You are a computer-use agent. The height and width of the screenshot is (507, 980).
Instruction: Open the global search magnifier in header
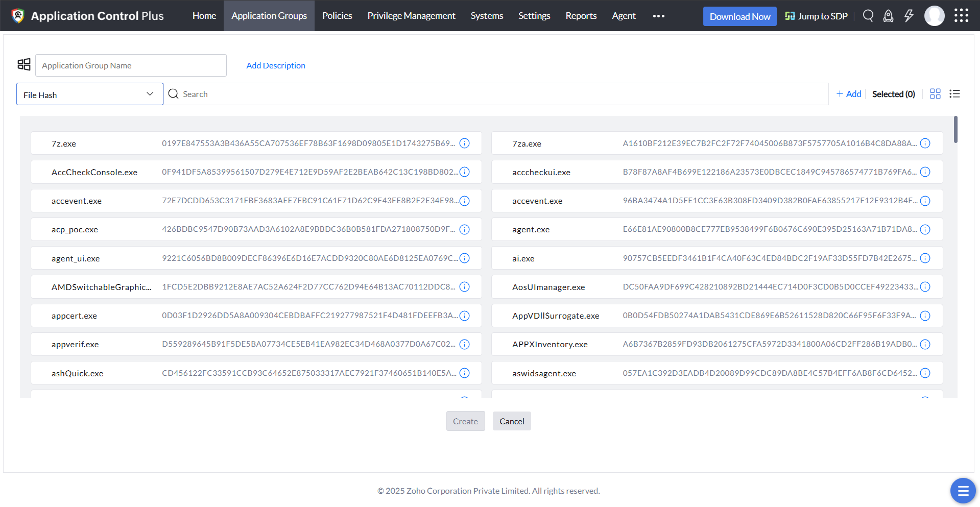[868, 16]
